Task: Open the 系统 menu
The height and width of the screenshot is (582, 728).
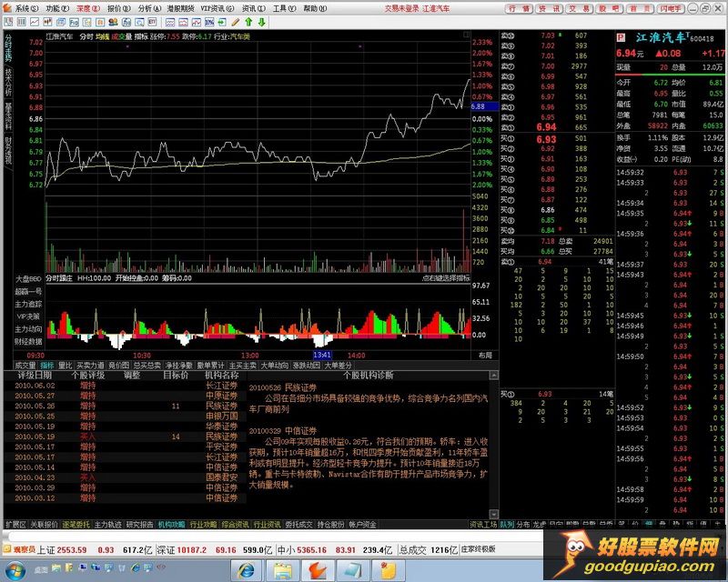Action: [x=26, y=8]
